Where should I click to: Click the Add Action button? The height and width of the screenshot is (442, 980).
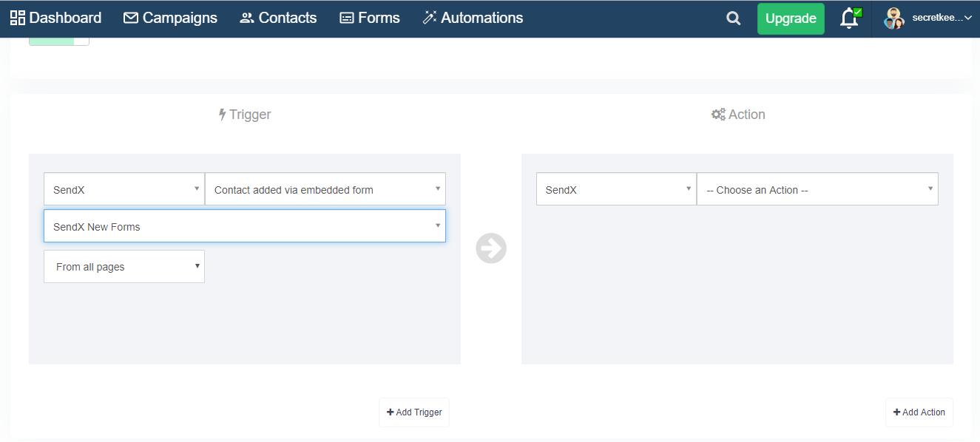919,412
